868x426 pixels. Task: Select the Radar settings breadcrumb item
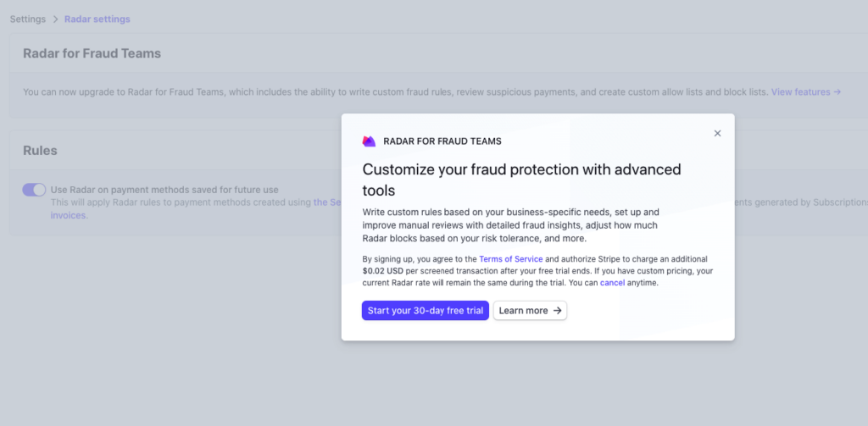(97, 19)
